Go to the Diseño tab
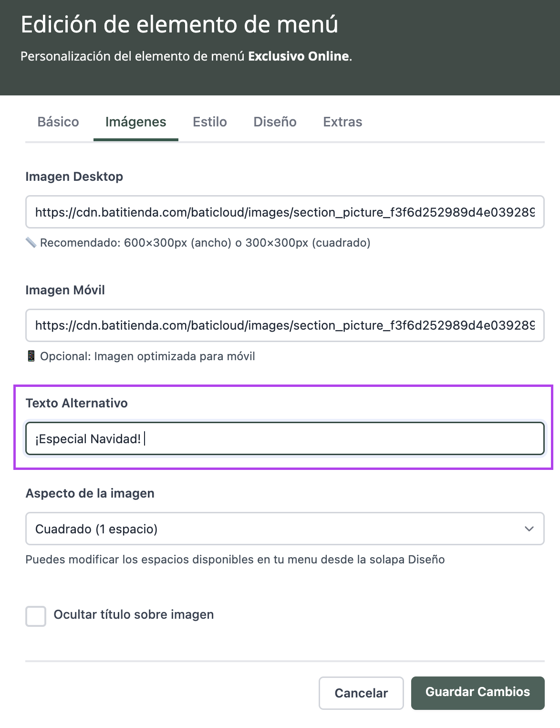 click(275, 122)
